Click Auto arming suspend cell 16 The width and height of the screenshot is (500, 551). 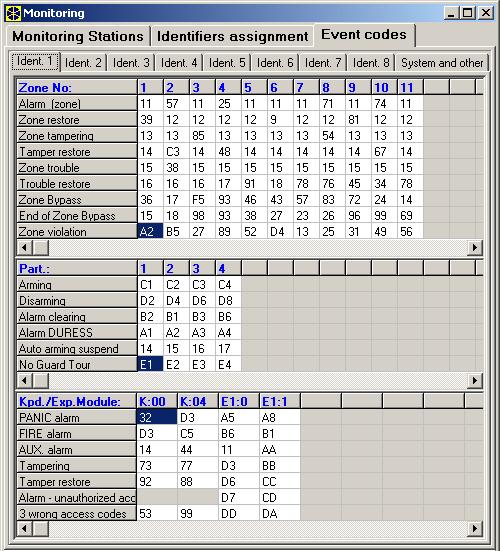pos(202,348)
